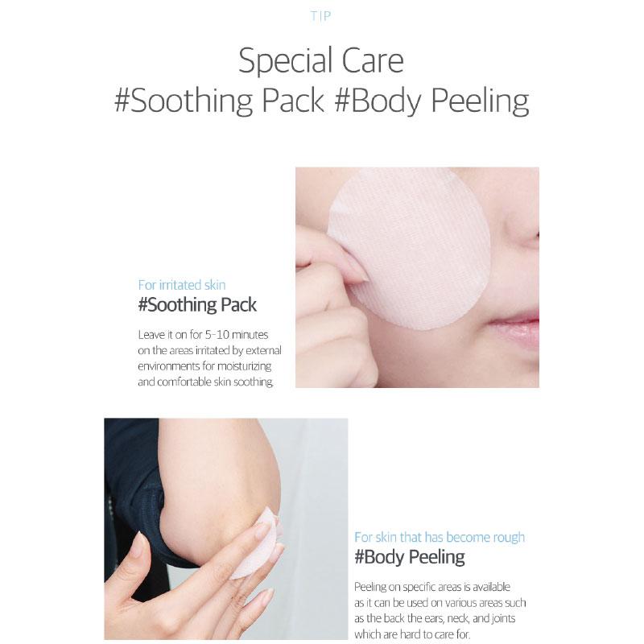Image resolution: width=644 pixels, height=644 pixels.
Task: Click the Special Care heading
Action: [321, 60]
